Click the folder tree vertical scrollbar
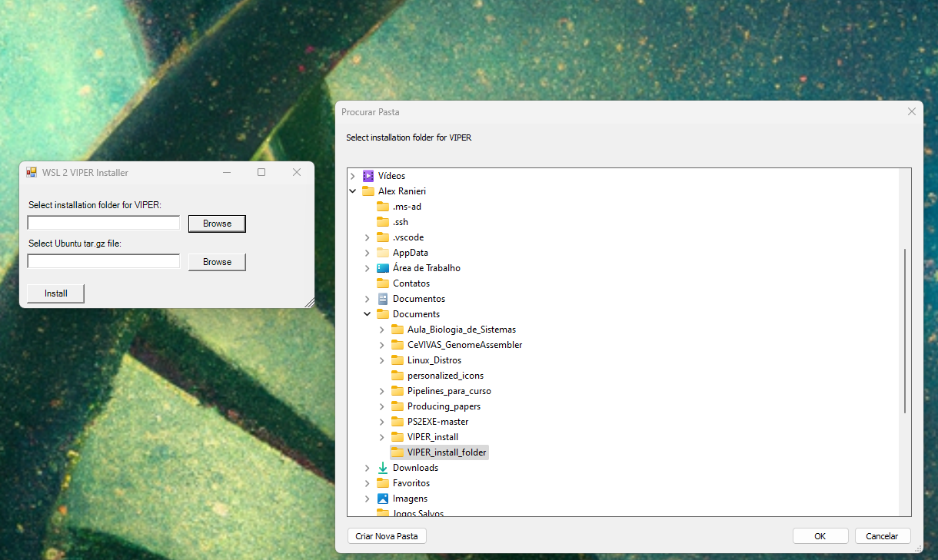938x560 pixels. coord(905,330)
